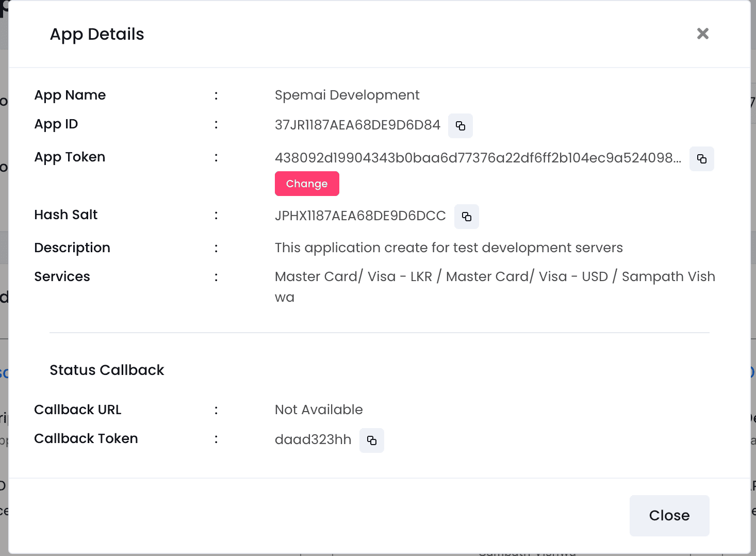The width and height of the screenshot is (756, 556).
Task: Click the Not Available callback URL text
Action: (318, 410)
